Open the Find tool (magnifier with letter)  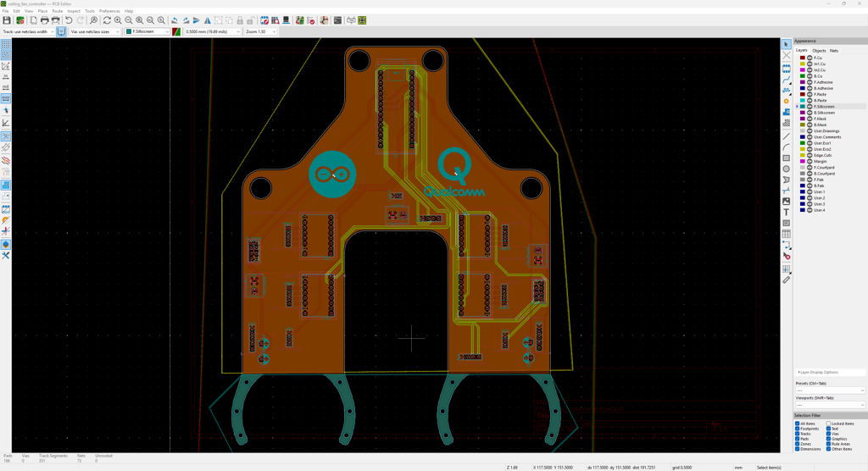click(93, 20)
